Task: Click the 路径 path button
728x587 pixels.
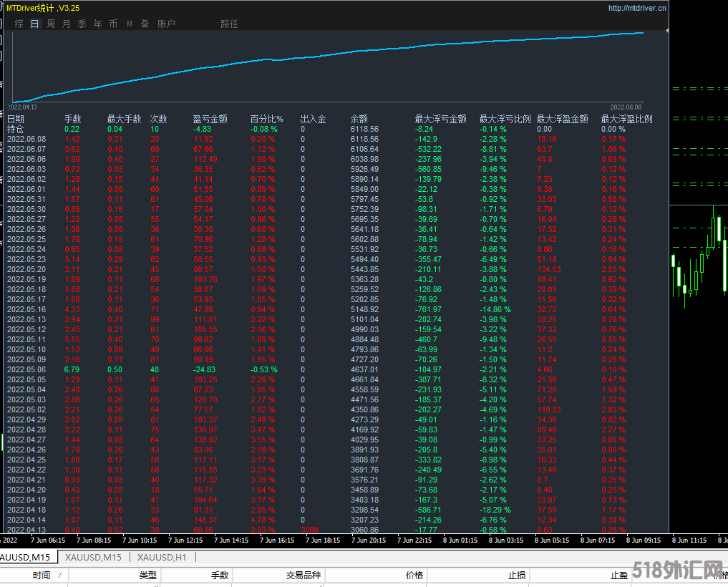Action: (x=229, y=24)
